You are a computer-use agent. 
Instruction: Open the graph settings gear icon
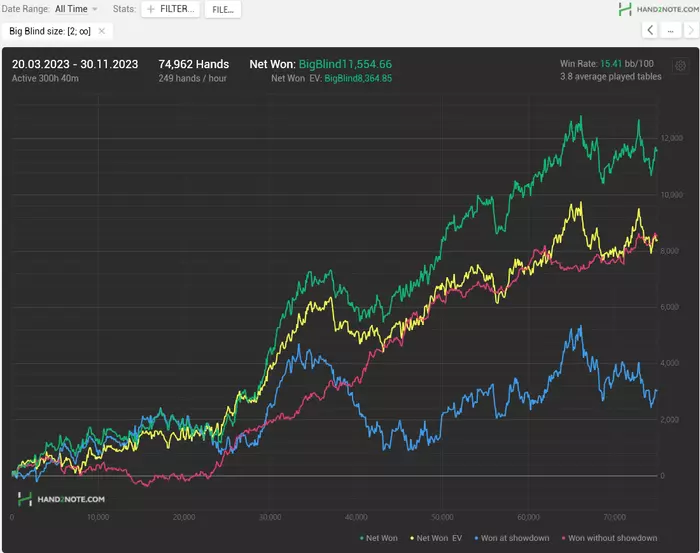[x=680, y=66]
